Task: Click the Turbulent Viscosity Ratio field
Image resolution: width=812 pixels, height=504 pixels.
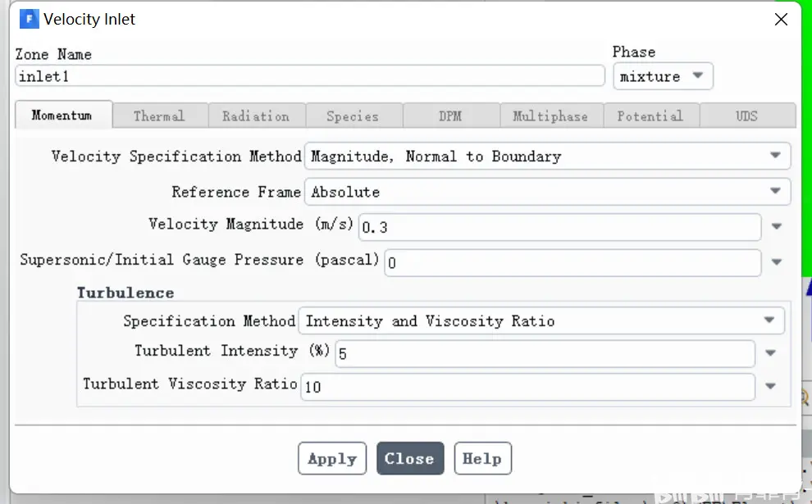Action: point(527,387)
